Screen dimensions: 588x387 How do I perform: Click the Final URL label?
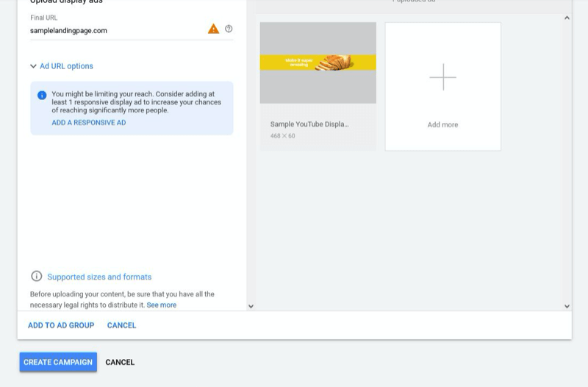44,18
